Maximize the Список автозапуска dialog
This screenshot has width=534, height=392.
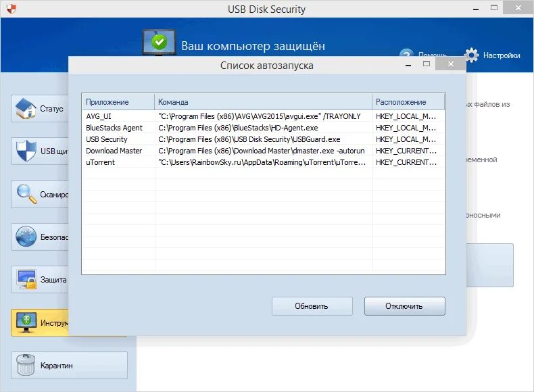click(x=427, y=64)
